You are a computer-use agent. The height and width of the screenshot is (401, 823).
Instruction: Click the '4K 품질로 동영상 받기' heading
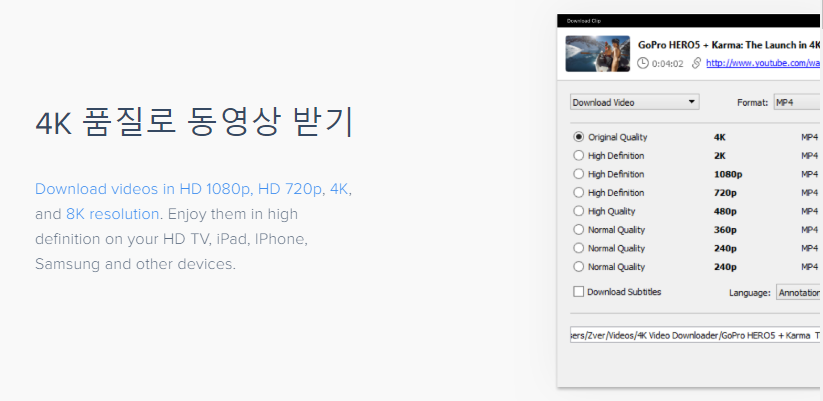click(194, 122)
